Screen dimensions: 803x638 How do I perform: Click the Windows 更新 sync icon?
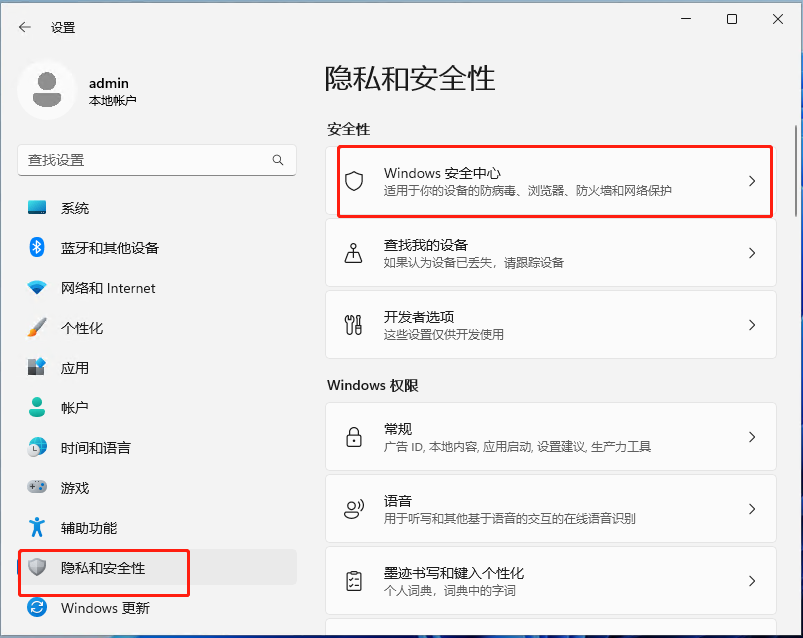pyautogui.click(x=37, y=607)
